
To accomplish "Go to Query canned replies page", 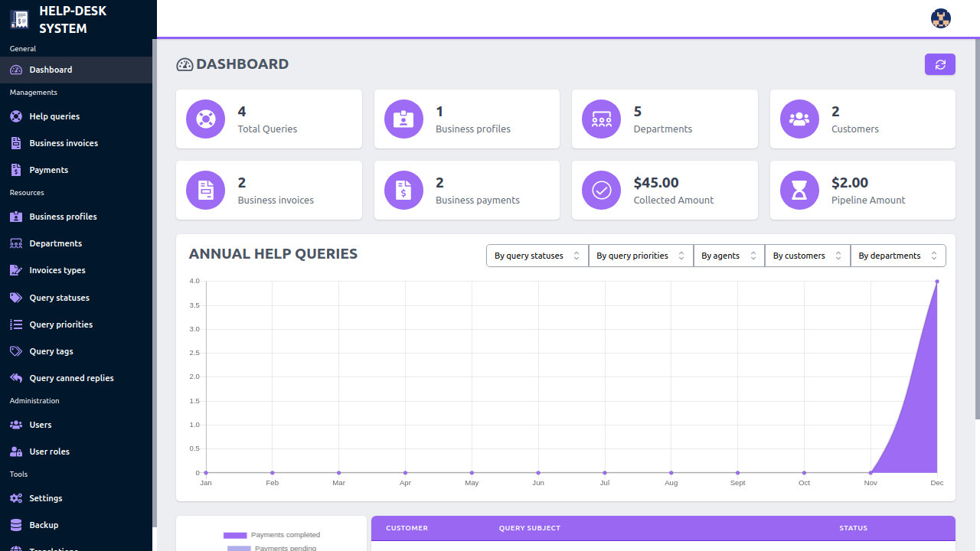I will [71, 378].
